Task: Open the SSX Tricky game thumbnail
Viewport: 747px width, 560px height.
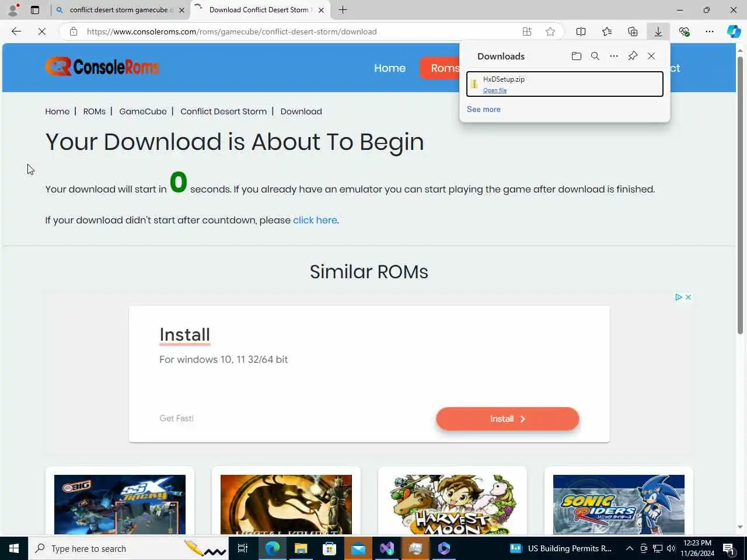Action: (x=120, y=505)
